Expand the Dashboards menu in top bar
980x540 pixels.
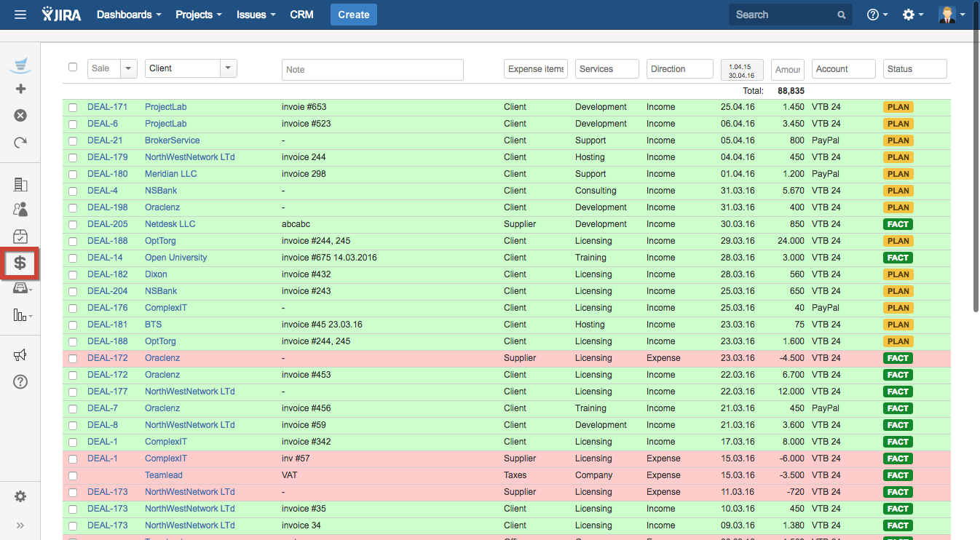[129, 15]
